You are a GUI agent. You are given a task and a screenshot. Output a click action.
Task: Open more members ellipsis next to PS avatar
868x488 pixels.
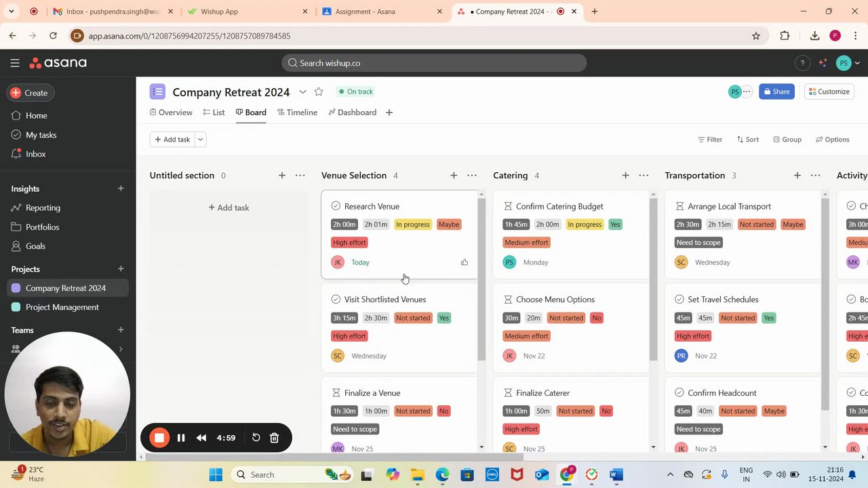[747, 91]
